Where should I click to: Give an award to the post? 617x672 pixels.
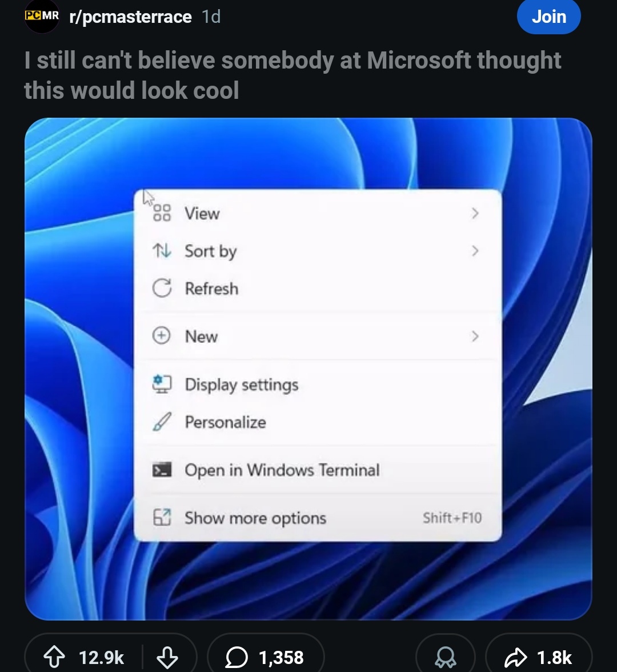click(446, 657)
